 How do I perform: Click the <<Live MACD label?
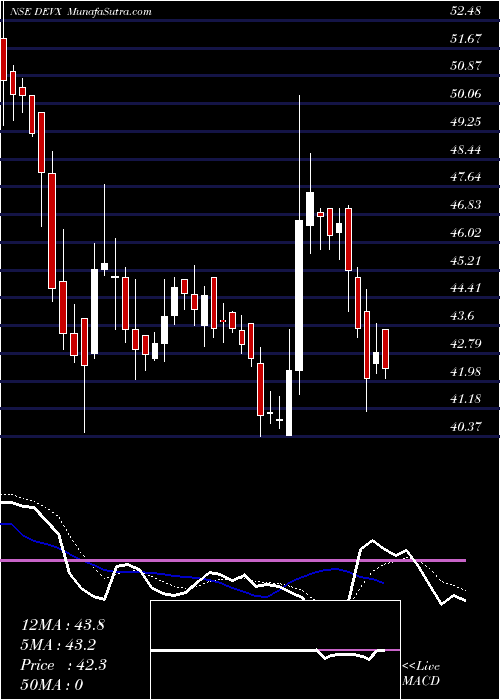point(421,673)
